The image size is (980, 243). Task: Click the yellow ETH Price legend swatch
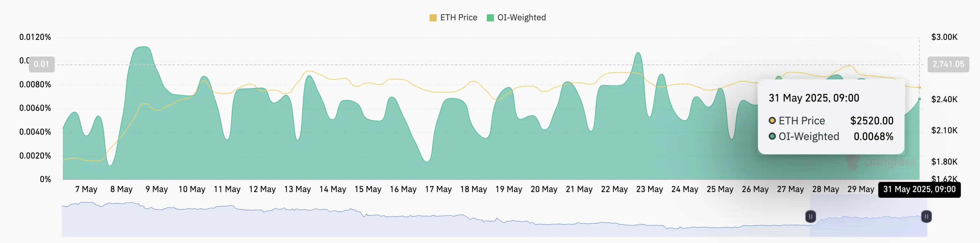pos(433,18)
